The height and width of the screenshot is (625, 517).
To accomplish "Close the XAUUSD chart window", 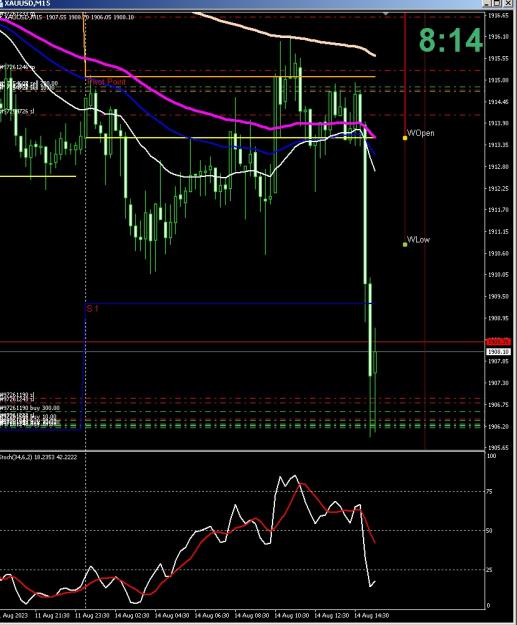I will [508, 3].
